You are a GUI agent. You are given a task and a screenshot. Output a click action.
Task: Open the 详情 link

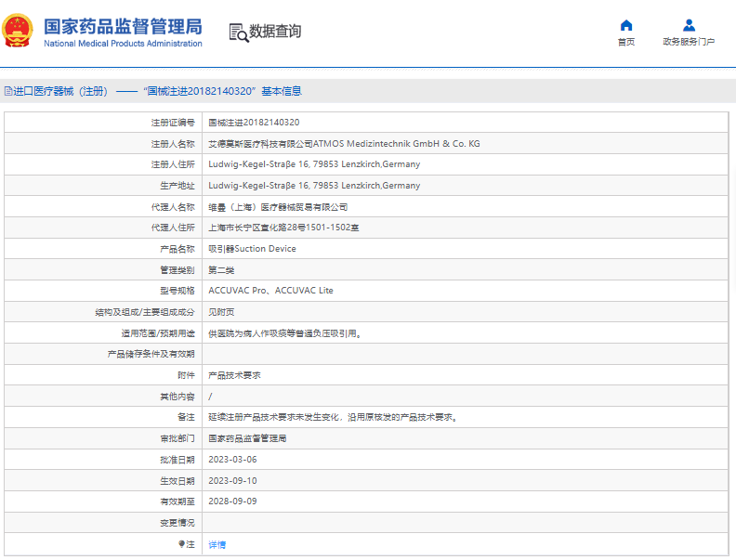click(217, 544)
